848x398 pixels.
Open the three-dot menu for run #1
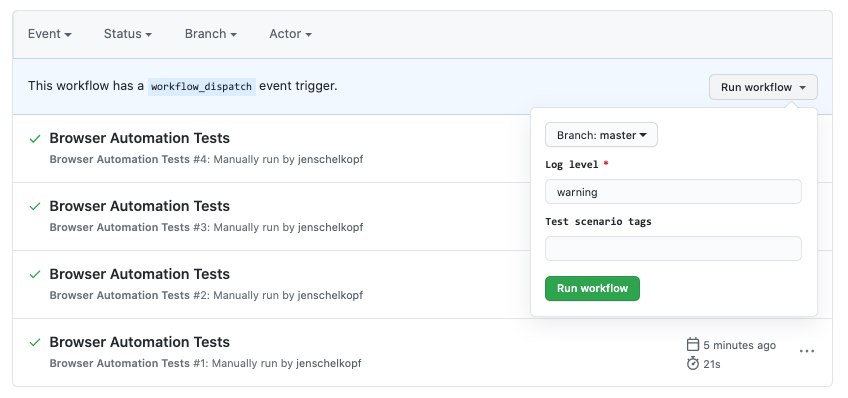click(x=806, y=351)
